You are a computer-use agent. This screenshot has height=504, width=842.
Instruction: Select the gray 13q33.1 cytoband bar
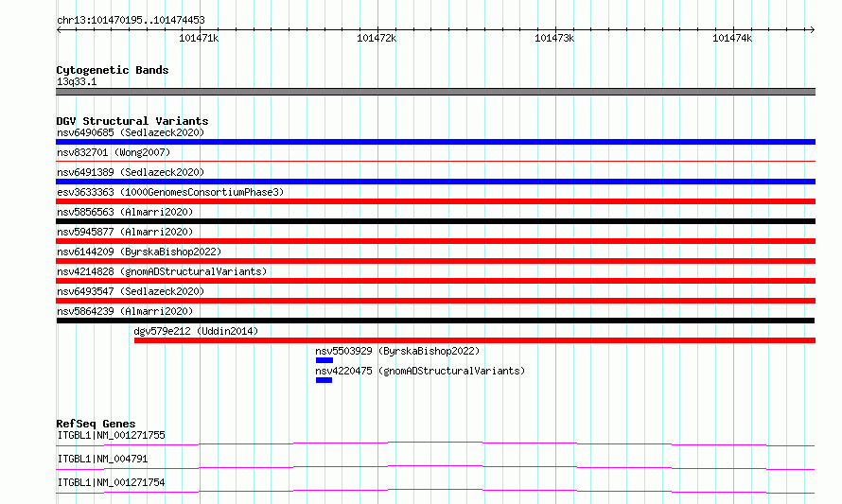click(x=435, y=92)
